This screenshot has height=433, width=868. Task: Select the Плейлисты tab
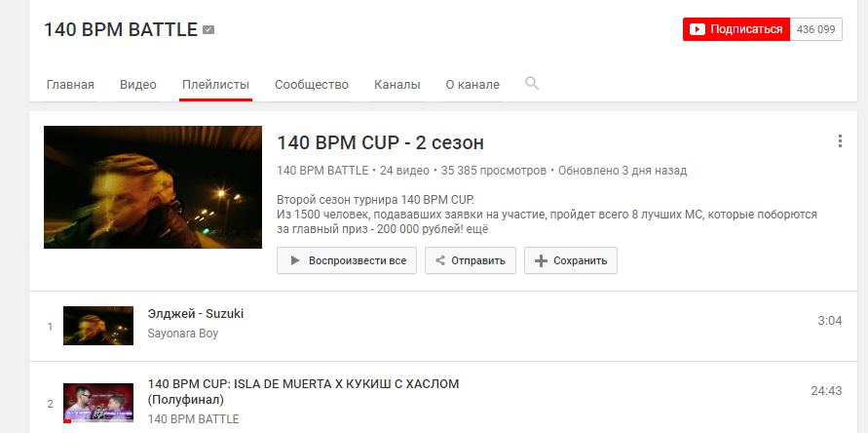tap(215, 85)
